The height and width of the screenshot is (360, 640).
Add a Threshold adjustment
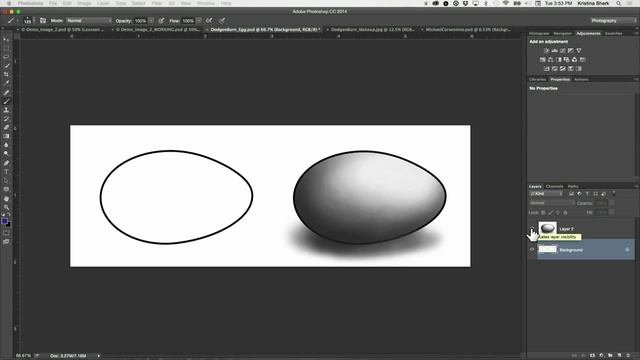click(x=562, y=69)
